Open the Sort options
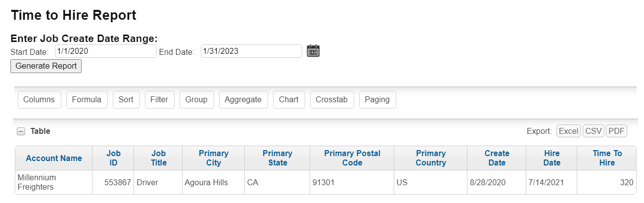The height and width of the screenshot is (203, 644). point(126,100)
